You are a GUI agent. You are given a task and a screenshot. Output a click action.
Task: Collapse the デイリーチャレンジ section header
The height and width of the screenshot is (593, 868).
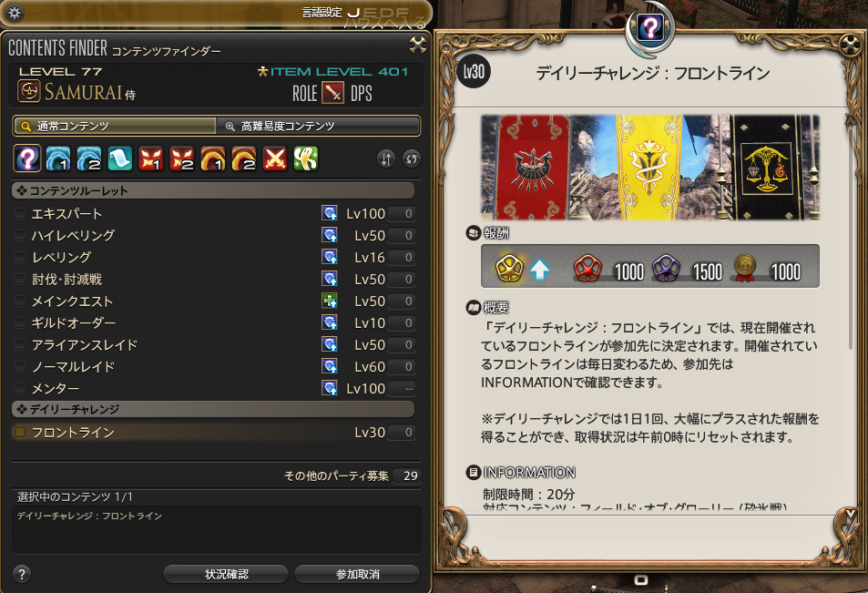pos(213,409)
